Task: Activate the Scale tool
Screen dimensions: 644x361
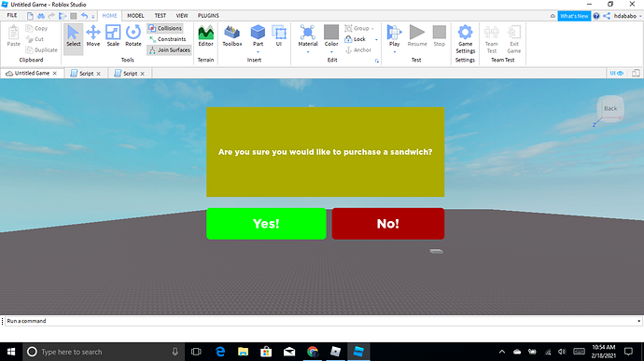Action: pos(113,36)
